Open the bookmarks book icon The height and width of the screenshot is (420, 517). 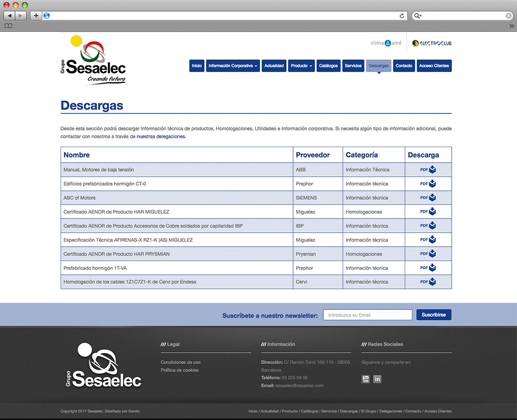(x=8, y=26)
